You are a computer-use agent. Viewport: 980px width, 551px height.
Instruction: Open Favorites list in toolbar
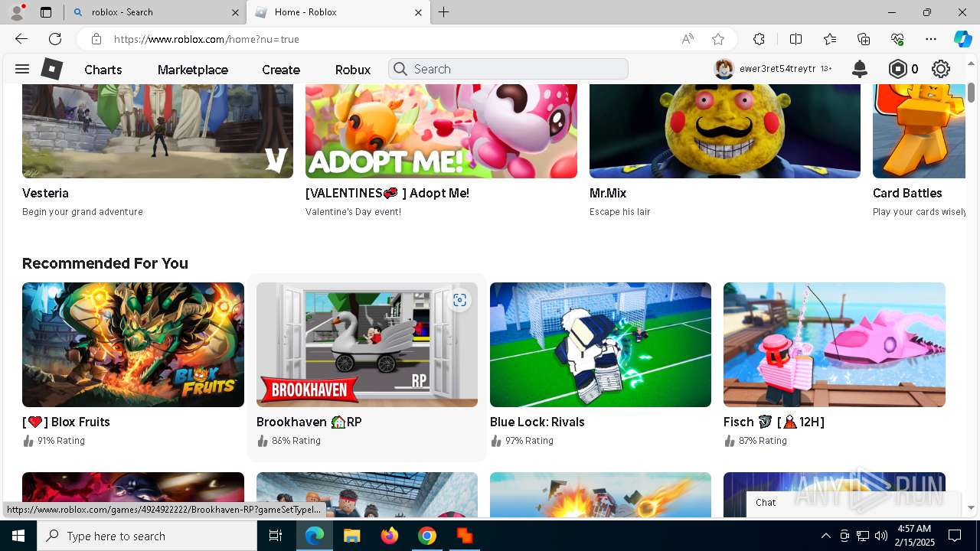(830, 39)
